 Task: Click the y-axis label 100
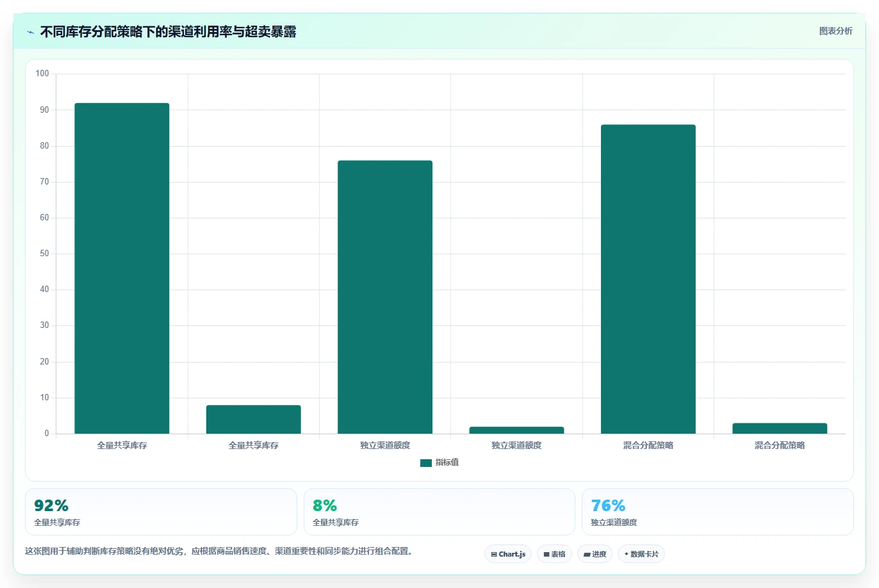click(x=42, y=74)
